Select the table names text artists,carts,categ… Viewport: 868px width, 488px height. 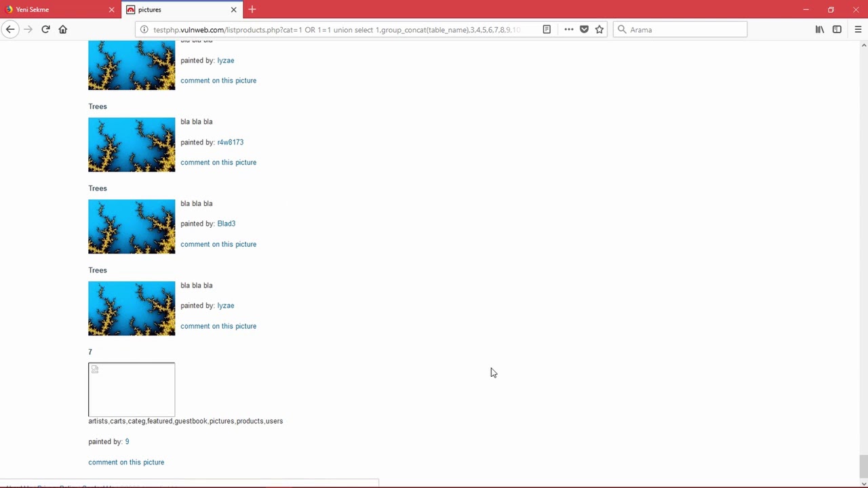pos(185,421)
